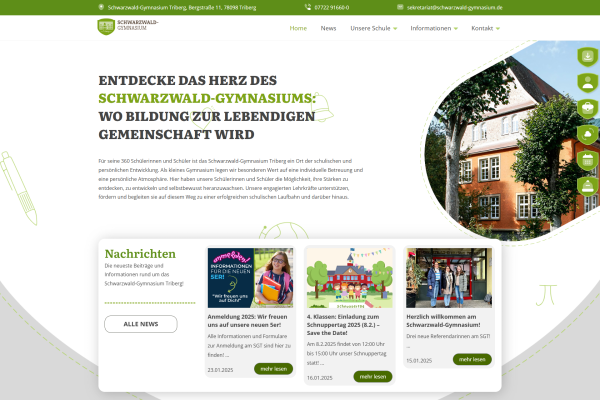Open the Schnuppertag schoolhouse illustration thumbnail
Viewport: 600px width, 400px height.
350,278
